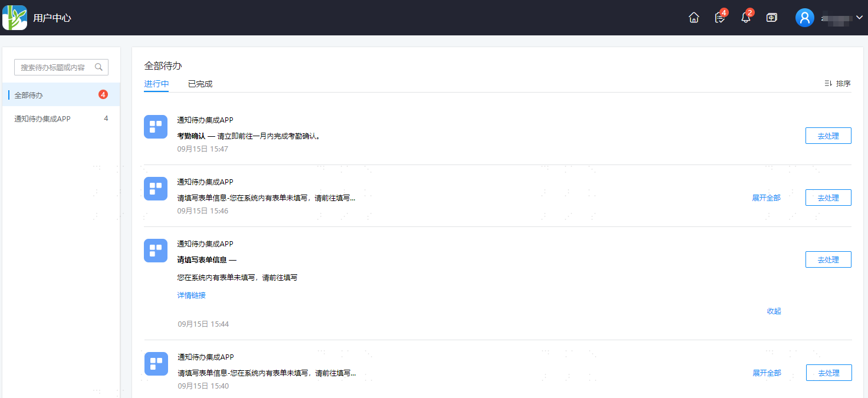Open the 详情链接 link
This screenshot has height=398, width=868.
pyautogui.click(x=192, y=295)
